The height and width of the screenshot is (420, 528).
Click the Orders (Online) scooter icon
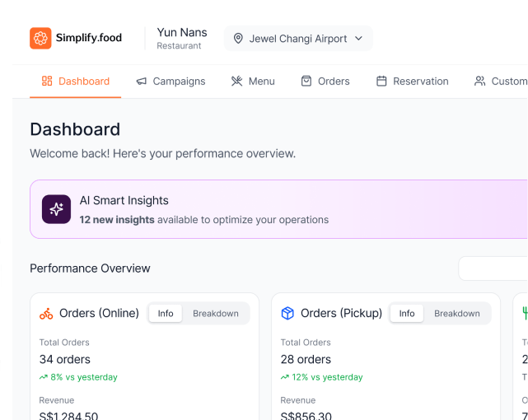[46, 314]
